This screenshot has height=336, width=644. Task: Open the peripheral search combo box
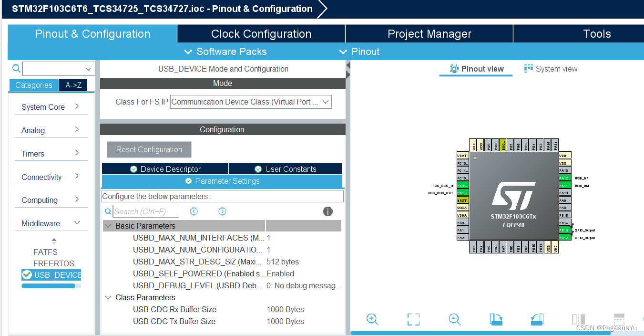[x=59, y=69]
